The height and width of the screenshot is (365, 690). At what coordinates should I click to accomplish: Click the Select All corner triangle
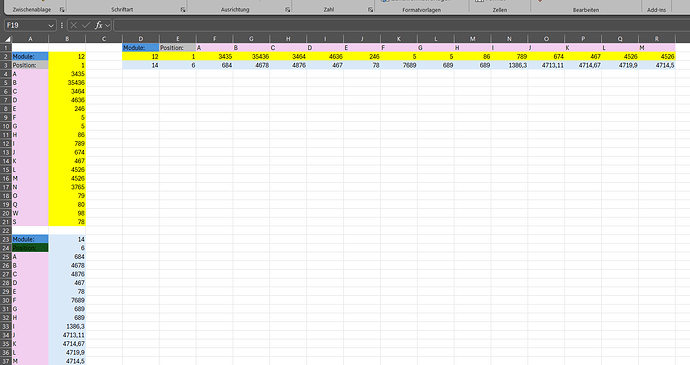click(7, 39)
